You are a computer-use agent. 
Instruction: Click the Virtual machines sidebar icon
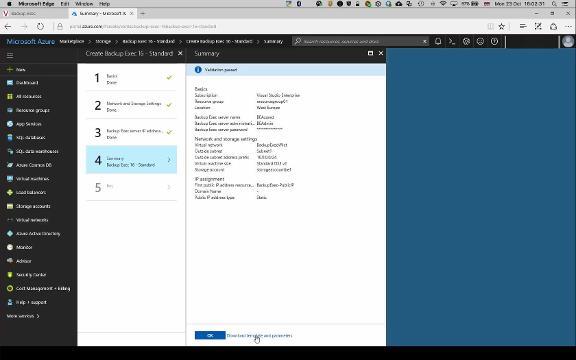pos(10,179)
